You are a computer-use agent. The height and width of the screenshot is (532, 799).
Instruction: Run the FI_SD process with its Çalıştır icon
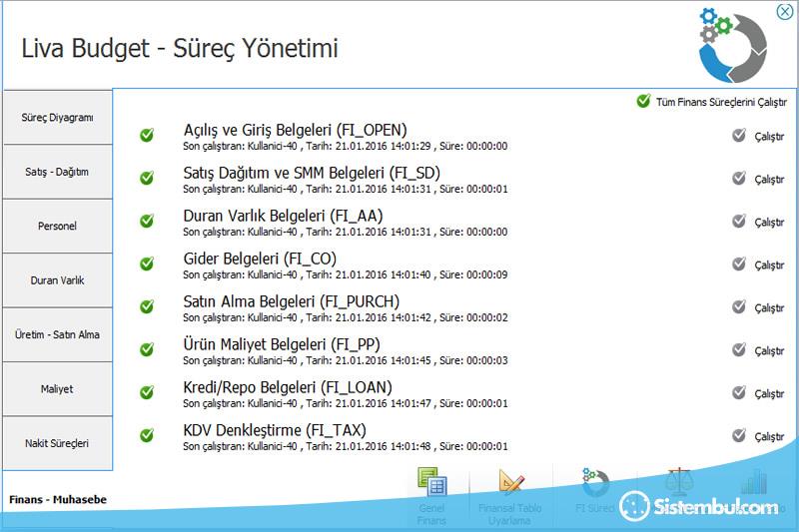(x=739, y=178)
